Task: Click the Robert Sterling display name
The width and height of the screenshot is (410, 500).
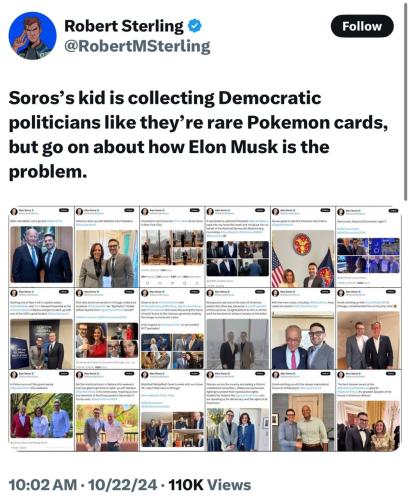Action: pos(124,26)
